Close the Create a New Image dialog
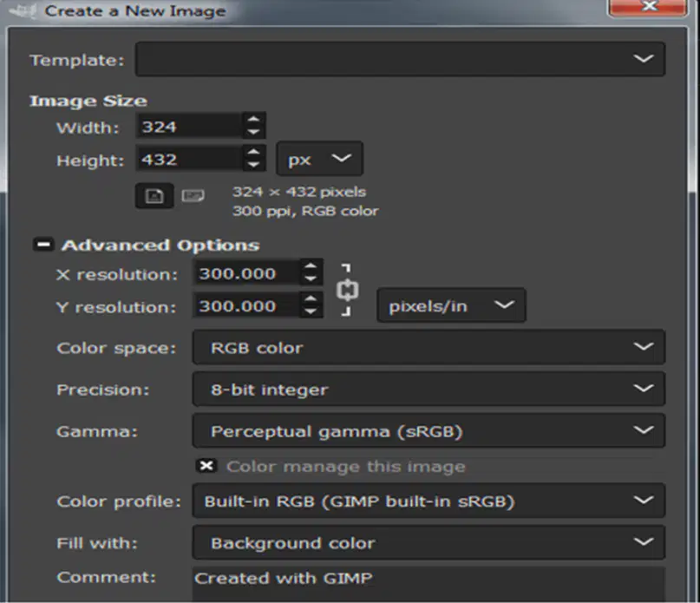The width and height of the screenshot is (700, 603). 648,7
